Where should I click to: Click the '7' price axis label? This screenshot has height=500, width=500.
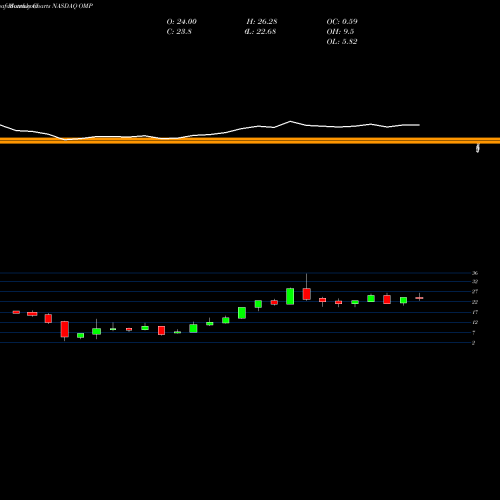(474, 333)
